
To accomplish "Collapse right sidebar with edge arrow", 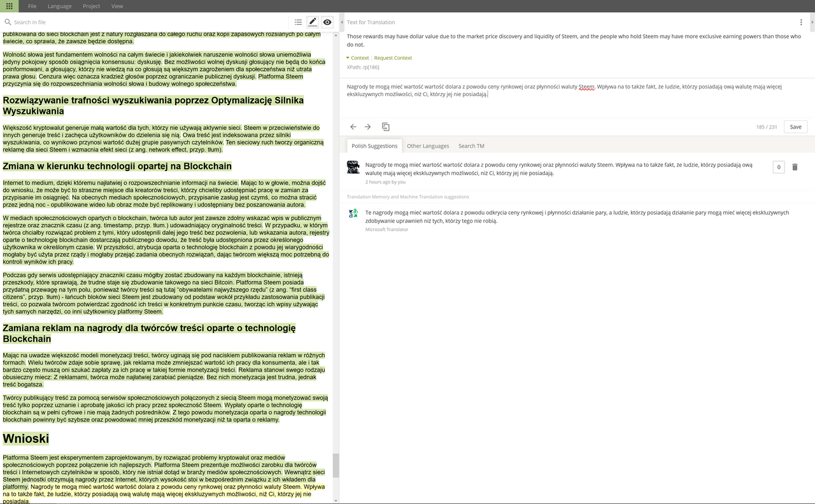I will (812, 22).
